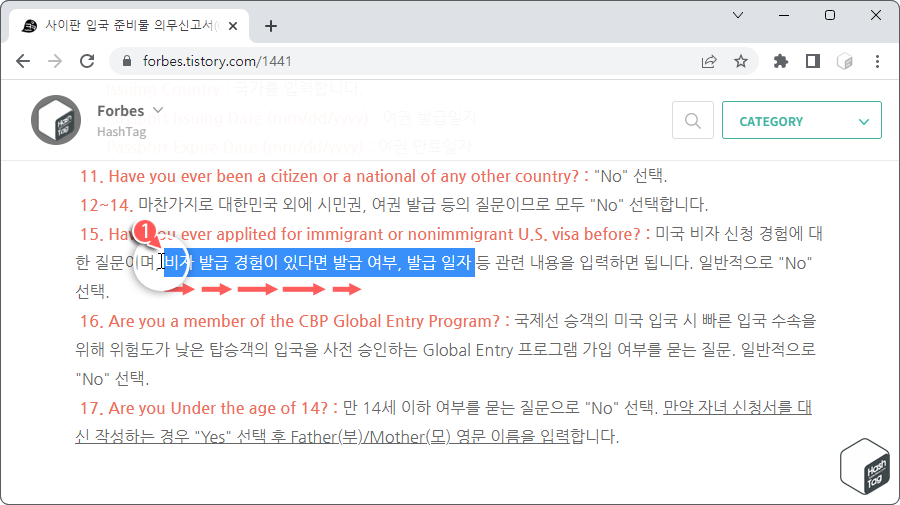Open the tab search dropdown arrow
Viewport: 900px width, 505px height.
pos(738,15)
